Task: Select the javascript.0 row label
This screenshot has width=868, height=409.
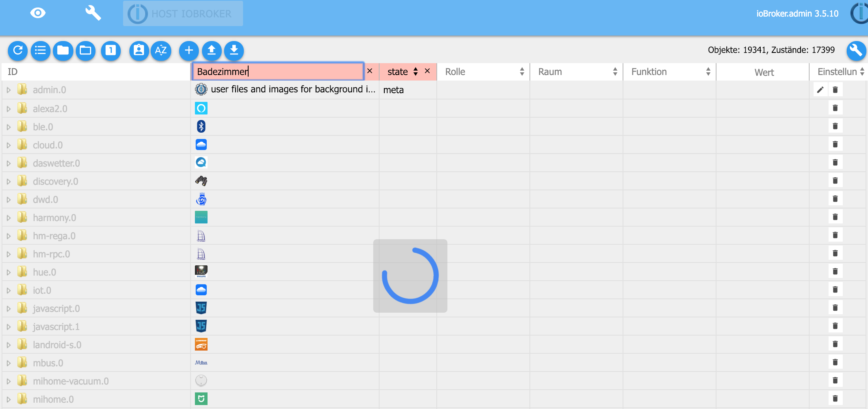Action: tap(56, 308)
